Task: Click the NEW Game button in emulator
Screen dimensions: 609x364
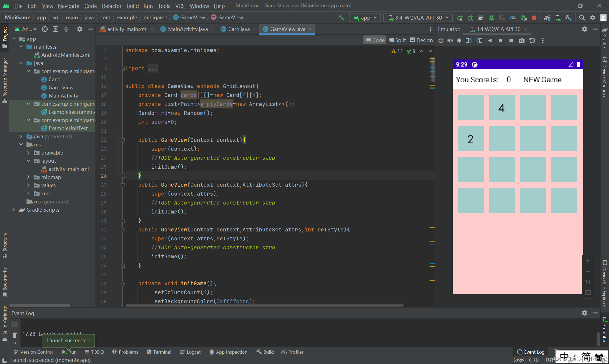Action: [x=543, y=79]
